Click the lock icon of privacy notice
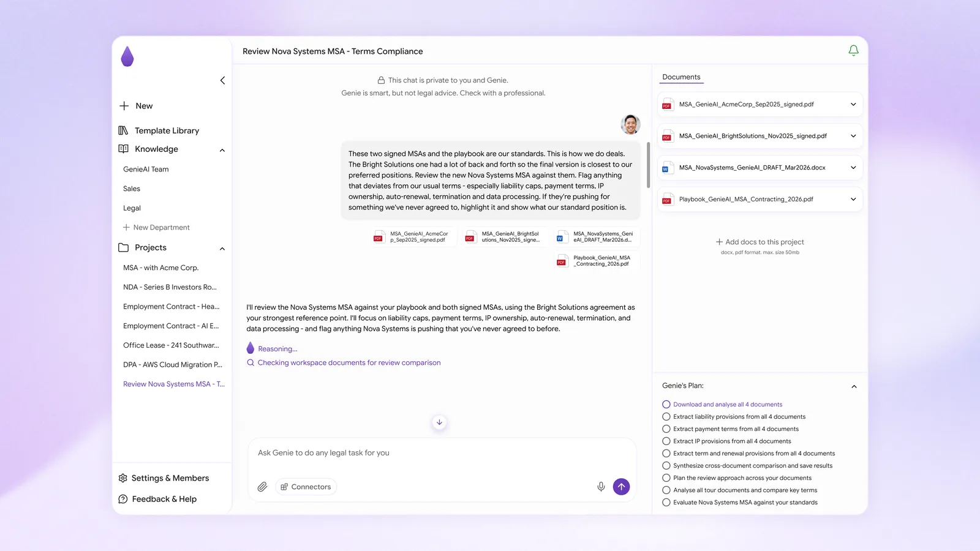This screenshot has height=551, width=980. (x=381, y=80)
